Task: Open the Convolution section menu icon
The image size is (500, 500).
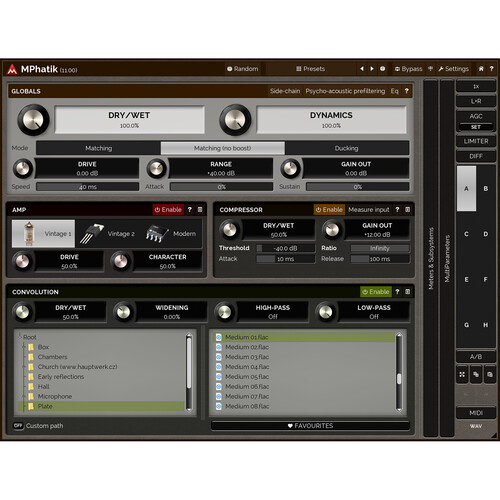Action: [408, 292]
